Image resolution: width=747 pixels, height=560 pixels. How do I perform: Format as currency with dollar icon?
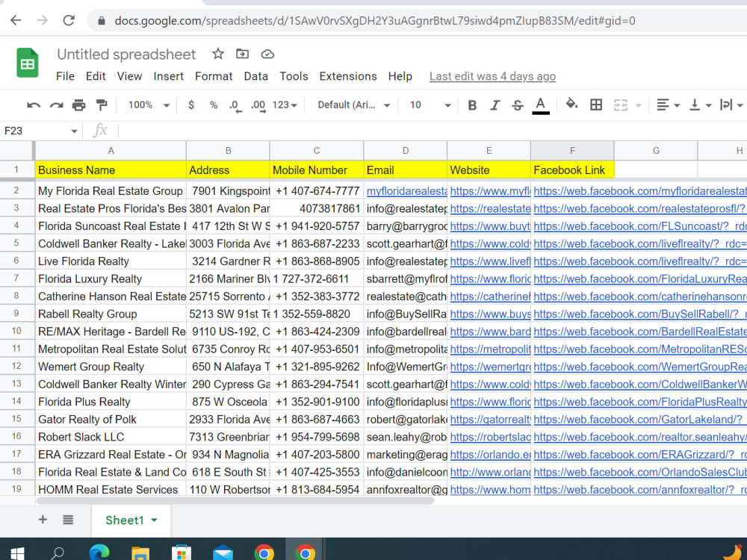click(x=191, y=105)
